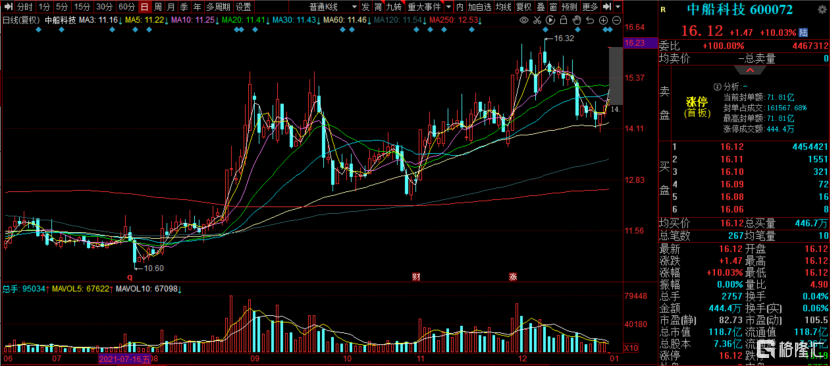The height and width of the screenshot is (366, 831).
Task: Open the 设置 settings button
Action: (244, 7)
